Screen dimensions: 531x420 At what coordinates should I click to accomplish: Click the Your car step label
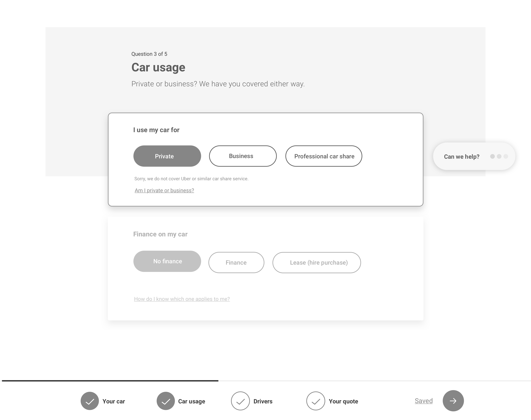114,401
